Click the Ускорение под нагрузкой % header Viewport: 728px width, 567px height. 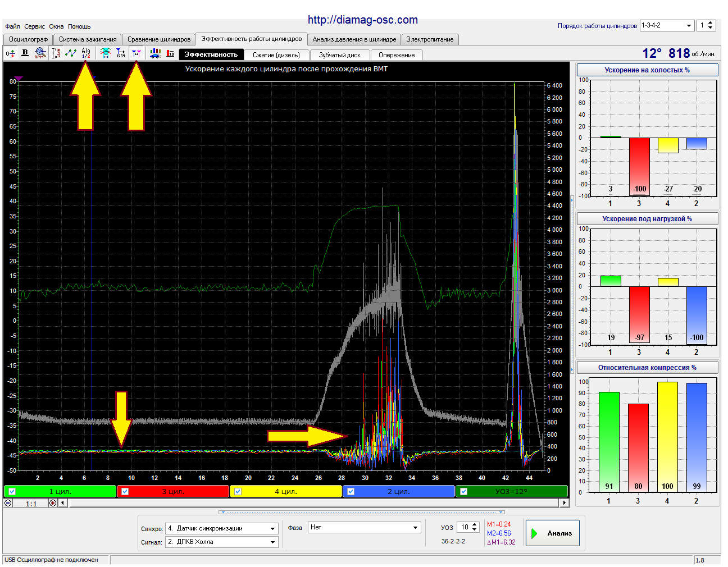tap(647, 219)
